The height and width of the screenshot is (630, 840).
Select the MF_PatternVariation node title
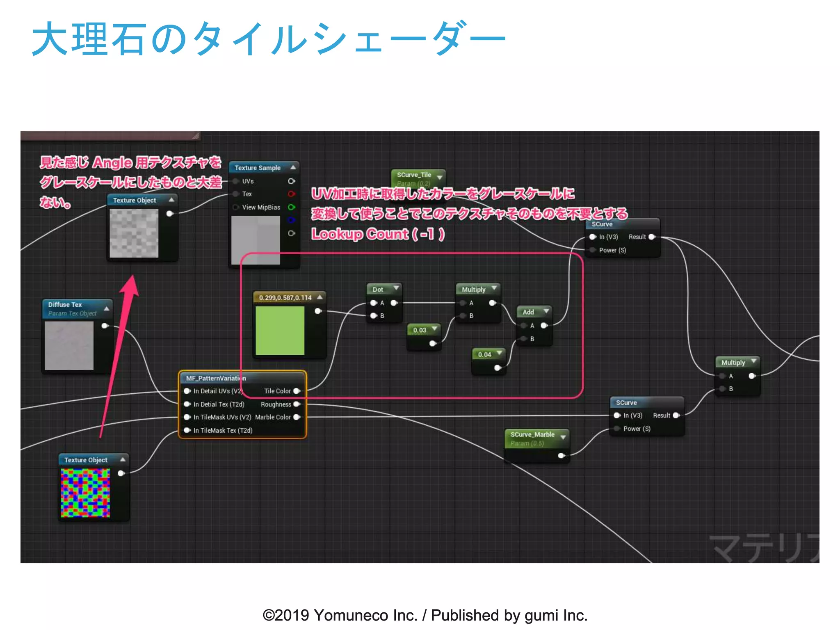(x=216, y=378)
